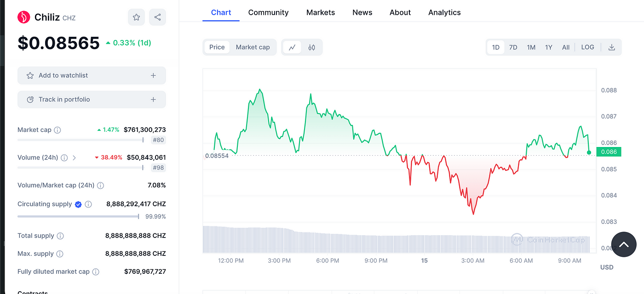Click the Volume rank progress bar
The height and width of the screenshot is (294, 644).
pyautogui.click(x=81, y=168)
